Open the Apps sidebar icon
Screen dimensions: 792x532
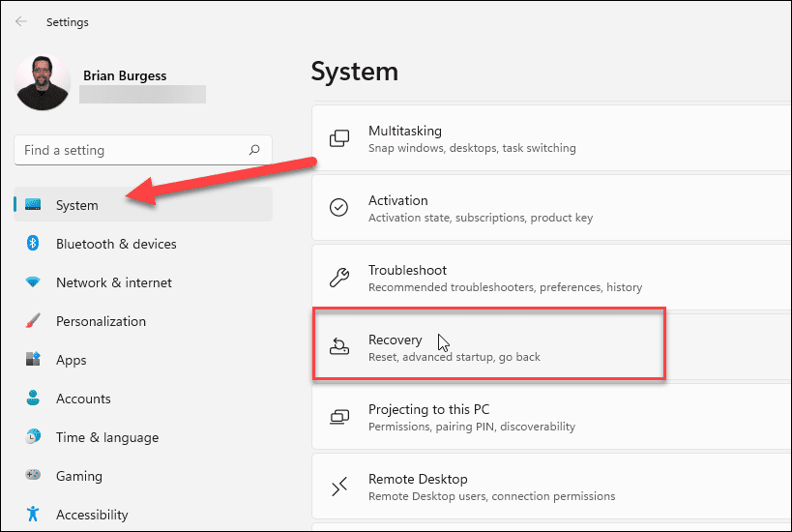(x=33, y=360)
